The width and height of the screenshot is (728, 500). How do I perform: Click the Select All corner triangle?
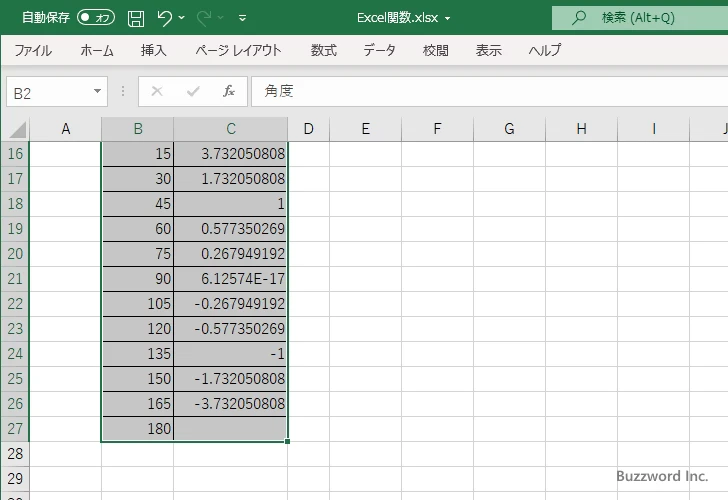(17, 130)
